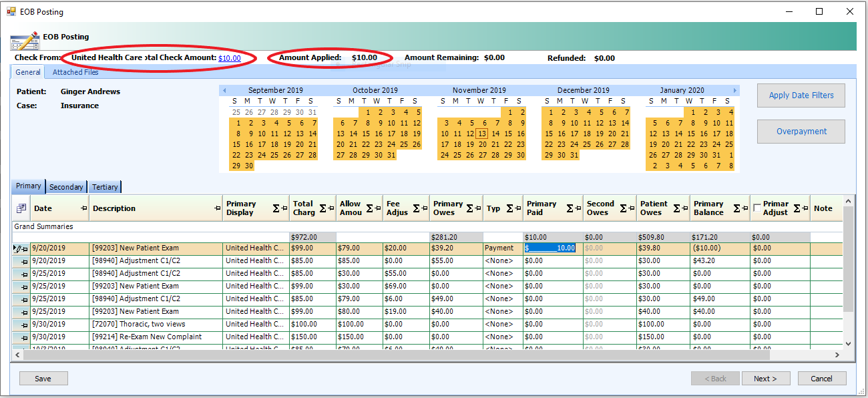Open summary sigma for Primary Display column
This screenshot has height=398, width=868.
click(x=276, y=208)
